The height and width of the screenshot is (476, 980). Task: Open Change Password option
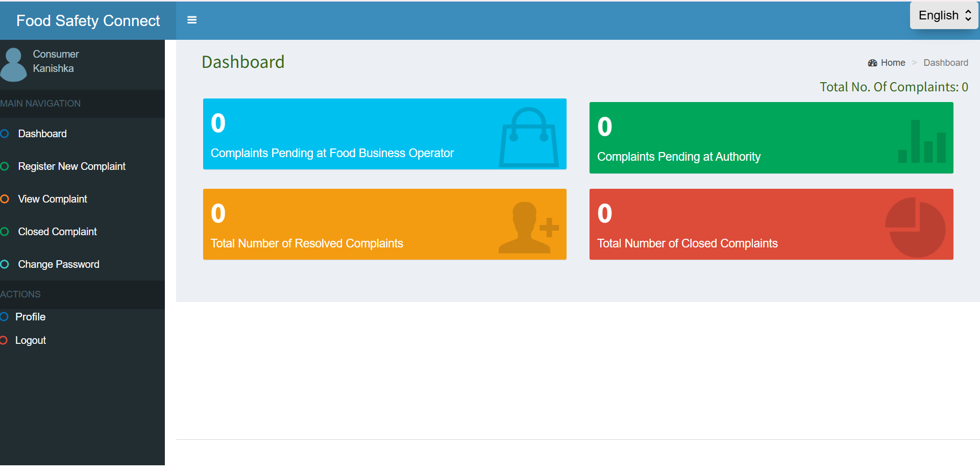59,264
